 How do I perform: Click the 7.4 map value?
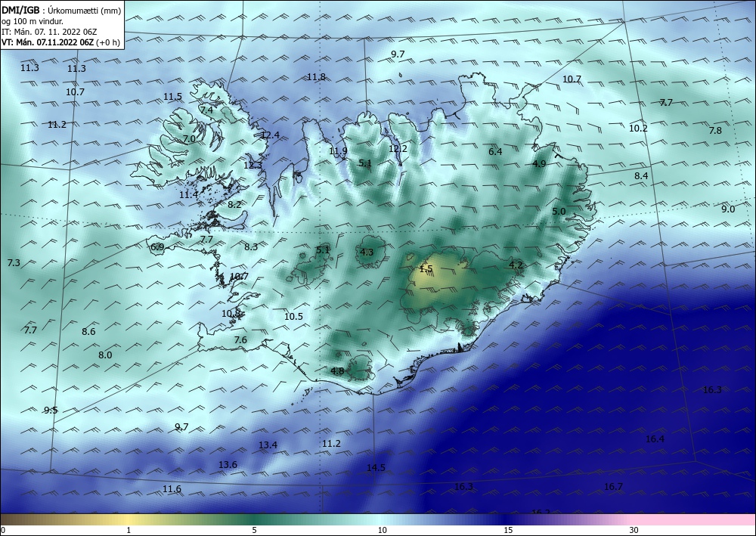point(206,110)
